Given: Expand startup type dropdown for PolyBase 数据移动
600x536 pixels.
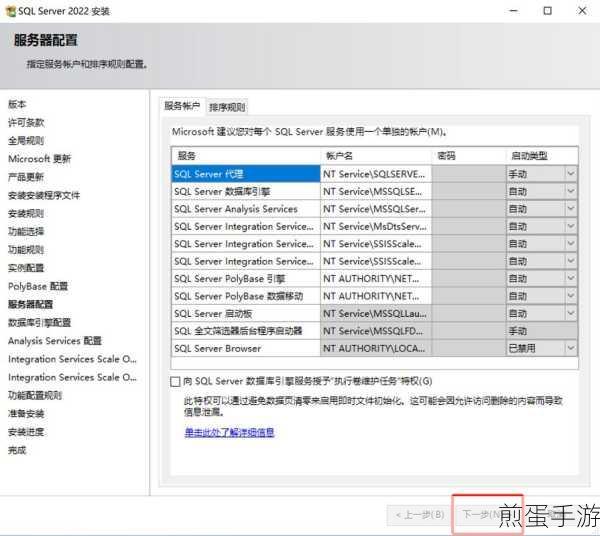Looking at the screenshot, I should [571, 296].
